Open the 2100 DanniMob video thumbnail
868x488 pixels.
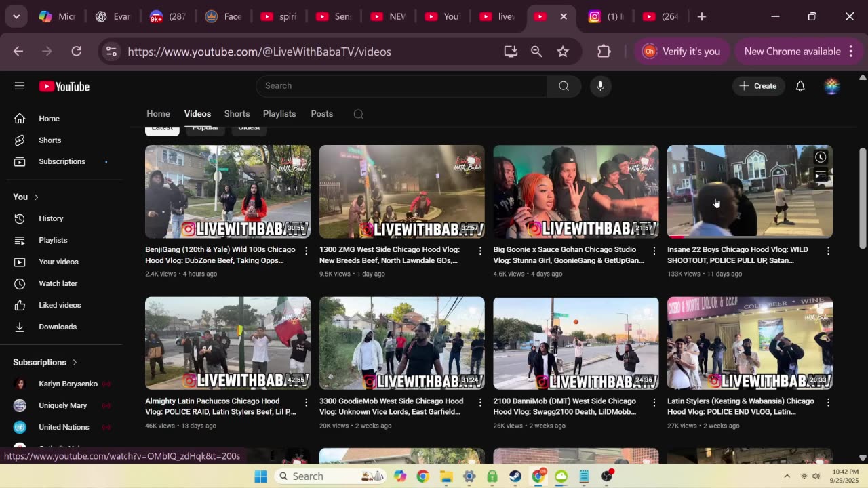pos(576,343)
